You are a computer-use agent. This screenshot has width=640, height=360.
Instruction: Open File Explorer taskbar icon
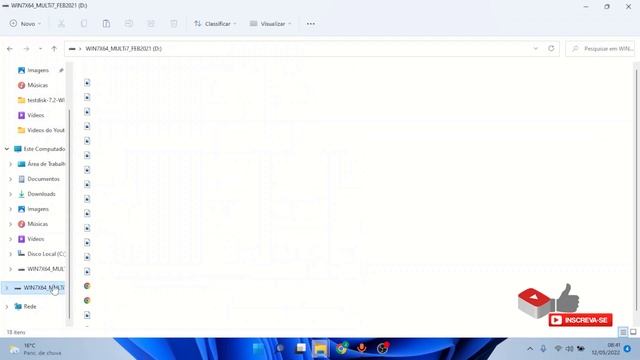[x=321, y=349]
